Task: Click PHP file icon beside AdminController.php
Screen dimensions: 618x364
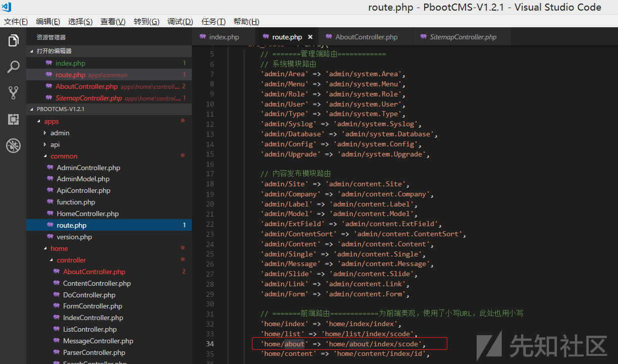Action: tap(50, 168)
